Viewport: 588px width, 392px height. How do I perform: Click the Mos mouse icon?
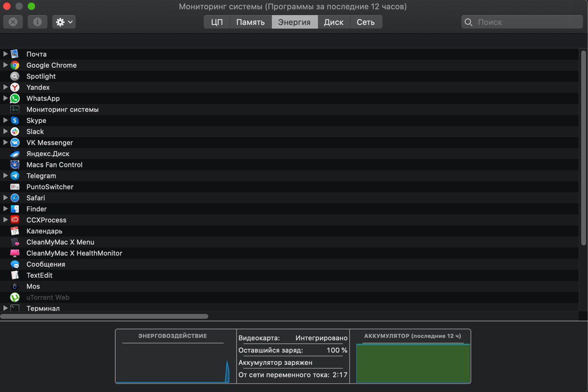pos(15,286)
